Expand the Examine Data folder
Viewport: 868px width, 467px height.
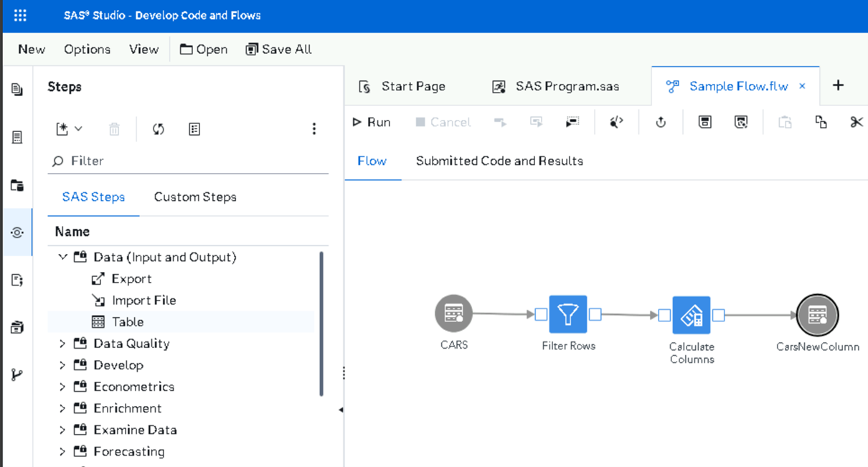(62, 430)
